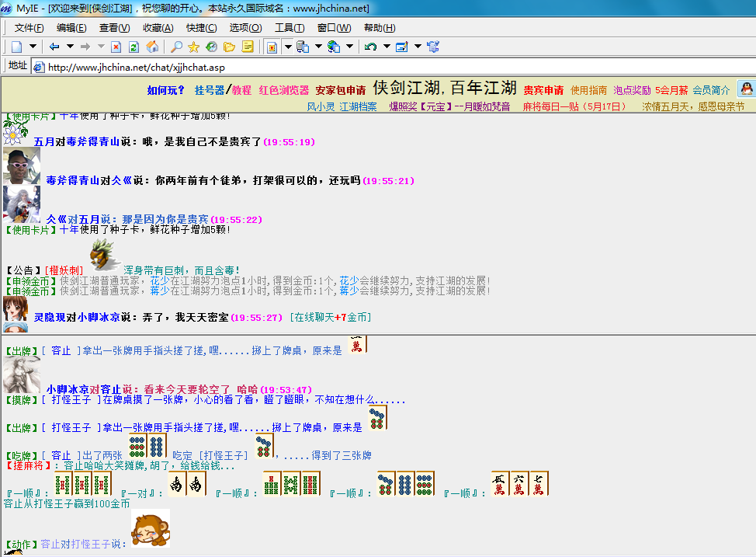Expand the Forward history dropdown arrow
Screen dimensions: 756x557
point(101,47)
